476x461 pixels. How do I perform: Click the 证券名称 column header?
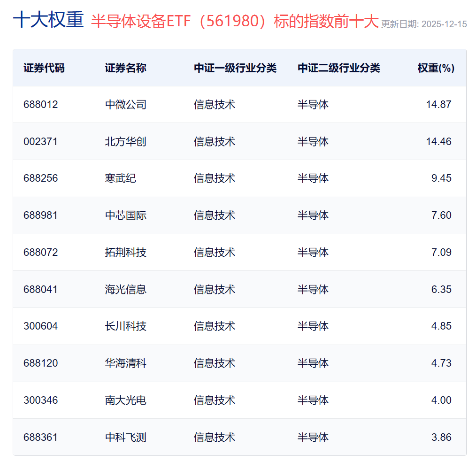pos(126,68)
